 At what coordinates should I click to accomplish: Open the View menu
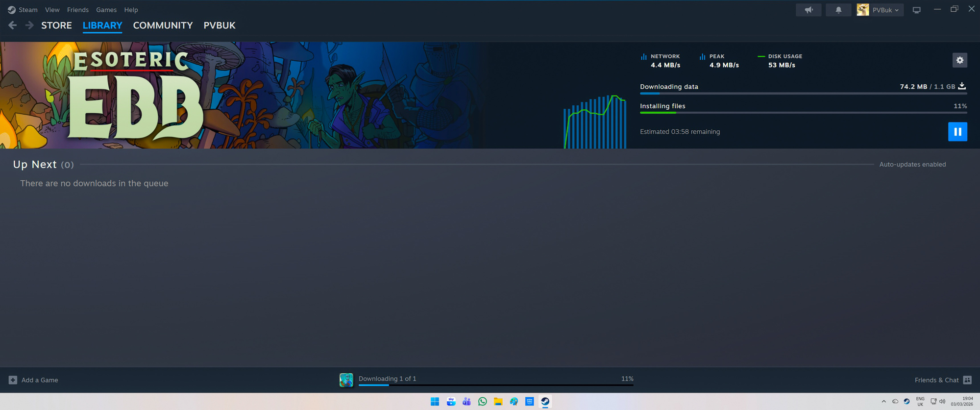click(x=52, y=10)
